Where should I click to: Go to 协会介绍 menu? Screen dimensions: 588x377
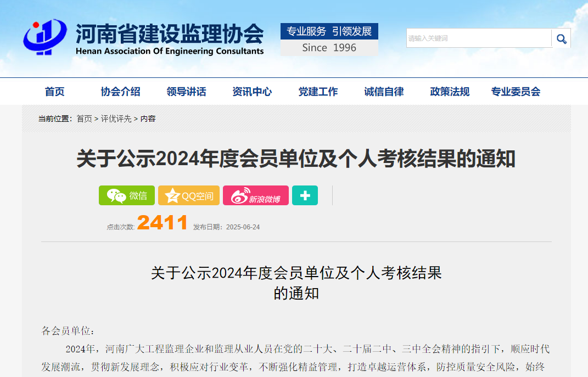tap(121, 92)
